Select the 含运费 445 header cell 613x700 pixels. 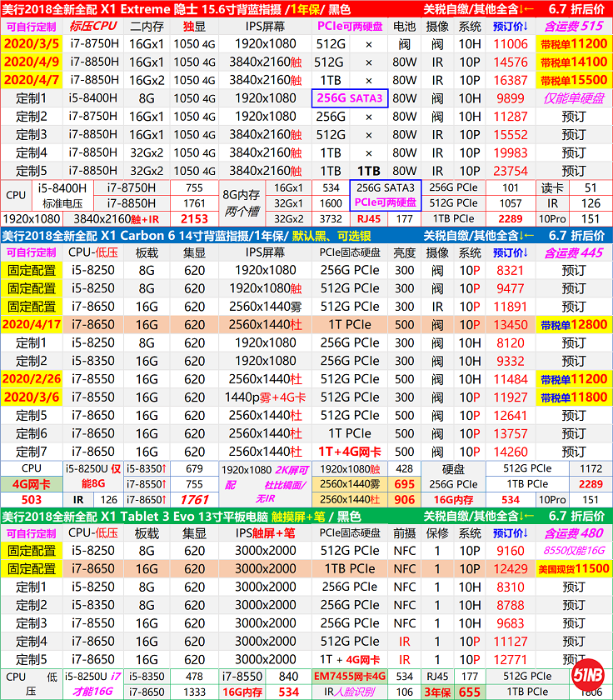point(574,252)
